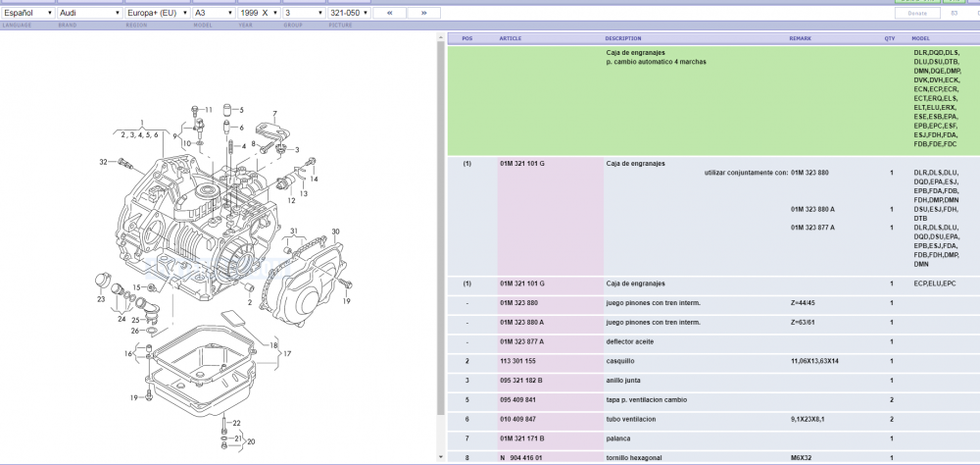
Task: Click callout number 10 in diagram
Action: pos(186,143)
